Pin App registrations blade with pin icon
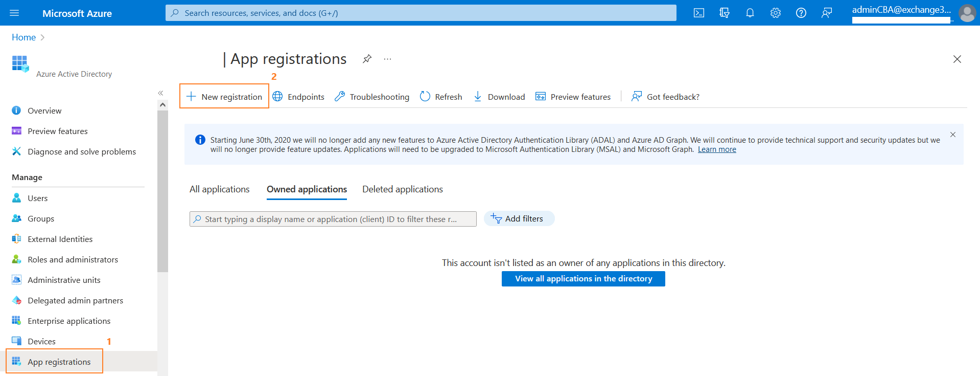 click(367, 59)
